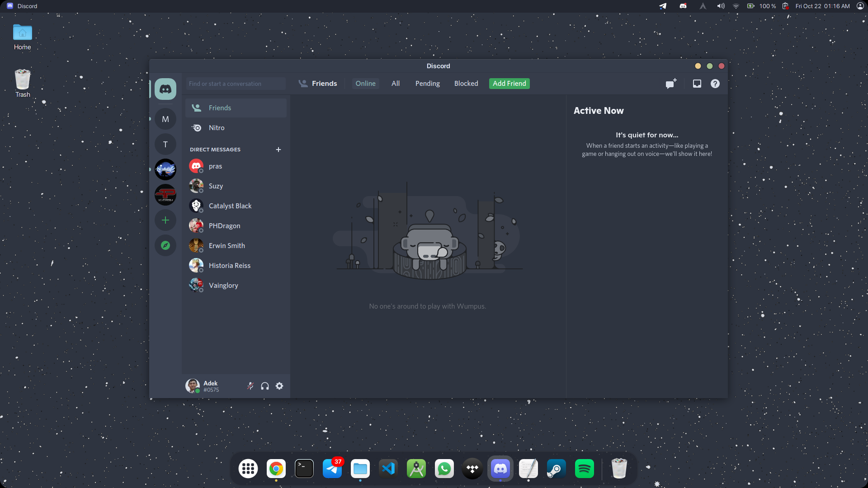Viewport: 868px width, 488px height.
Task: Click Explore Public Servers compass icon
Action: (165, 245)
